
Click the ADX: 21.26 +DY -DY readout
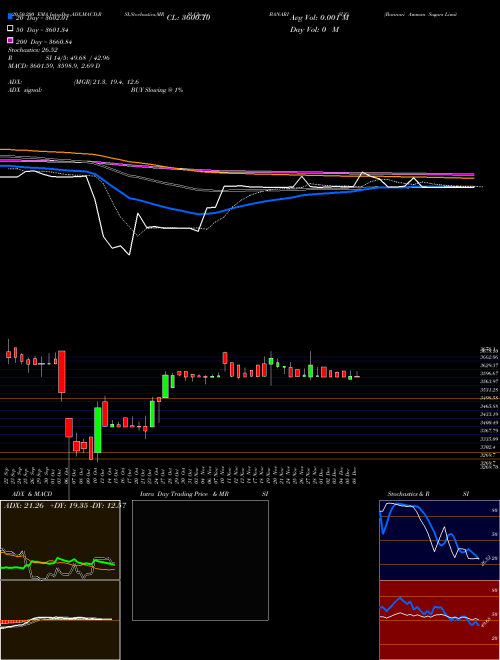[x=65, y=506]
